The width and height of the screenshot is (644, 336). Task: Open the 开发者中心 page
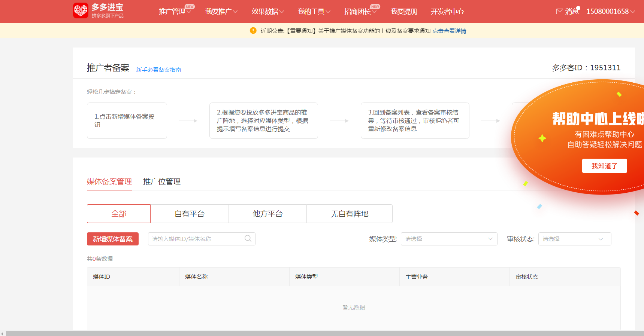pos(447,12)
